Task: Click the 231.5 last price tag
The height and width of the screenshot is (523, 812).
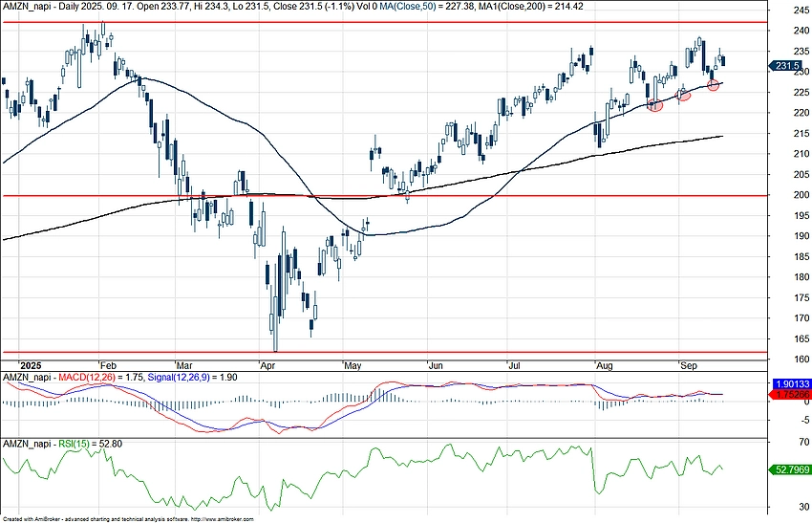Action: point(786,66)
